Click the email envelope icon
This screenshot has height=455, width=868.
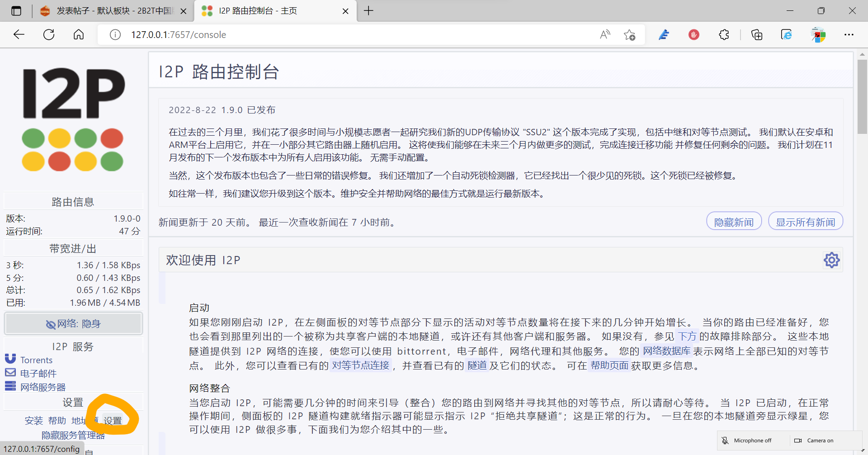10,373
